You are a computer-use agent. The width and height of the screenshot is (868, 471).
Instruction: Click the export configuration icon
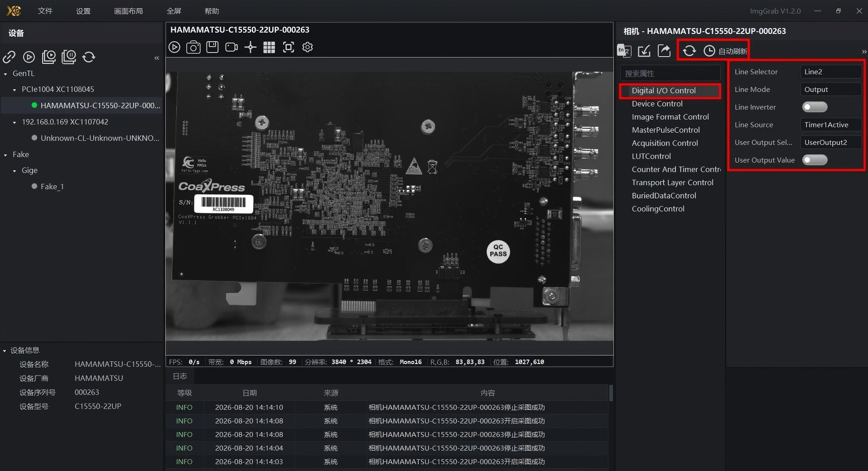click(x=664, y=51)
